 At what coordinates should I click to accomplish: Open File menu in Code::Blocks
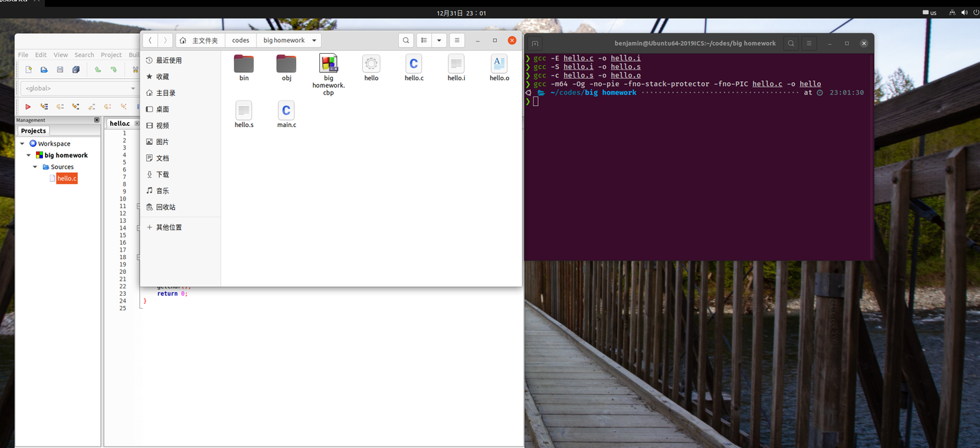click(23, 55)
